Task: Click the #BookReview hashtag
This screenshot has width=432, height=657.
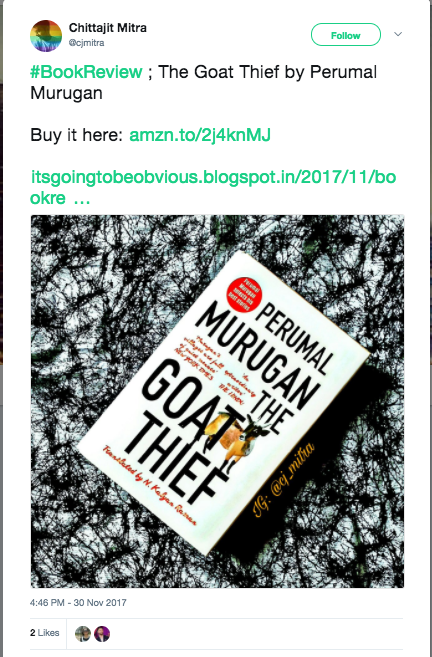Action: pos(86,72)
